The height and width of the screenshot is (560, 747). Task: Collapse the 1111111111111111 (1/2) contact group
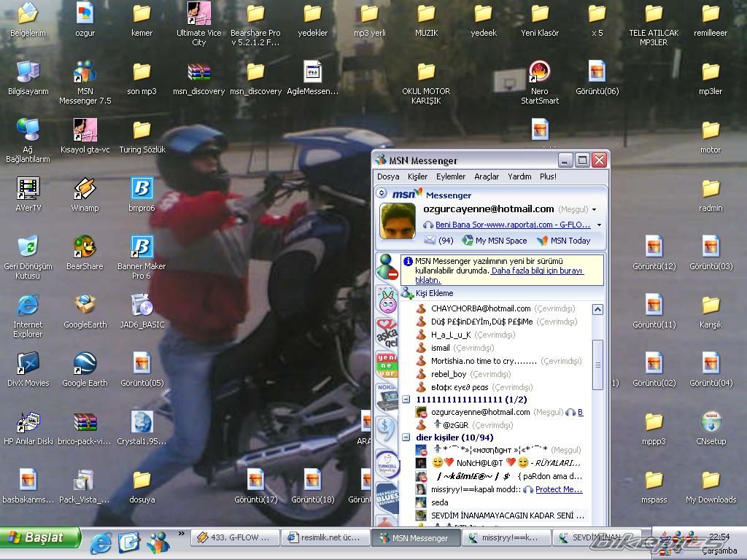406,400
